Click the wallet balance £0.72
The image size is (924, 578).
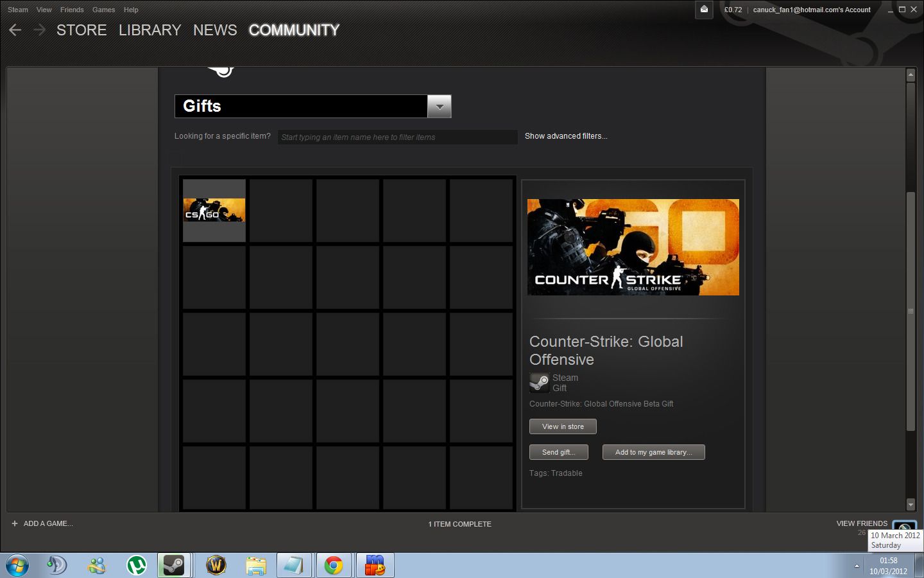pos(733,10)
